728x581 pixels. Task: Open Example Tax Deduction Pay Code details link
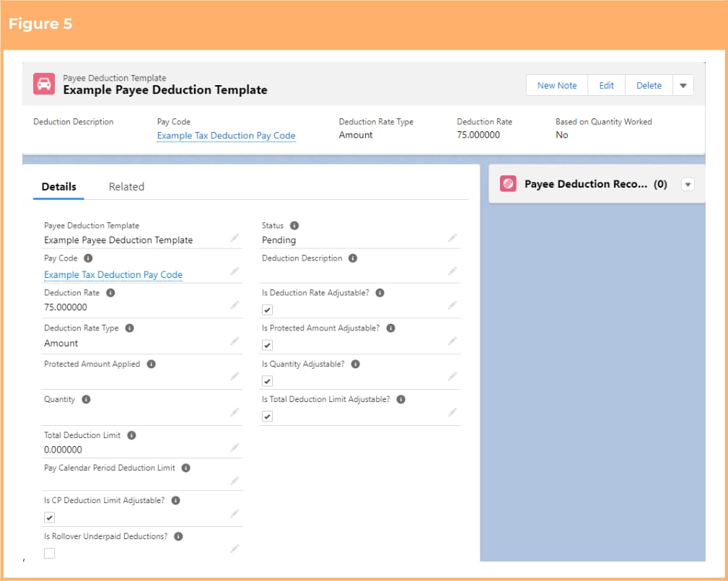click(113, 275)
